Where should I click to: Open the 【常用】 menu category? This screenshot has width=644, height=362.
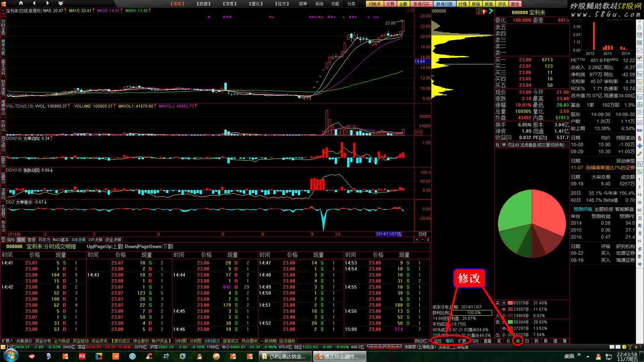point(177,4)
